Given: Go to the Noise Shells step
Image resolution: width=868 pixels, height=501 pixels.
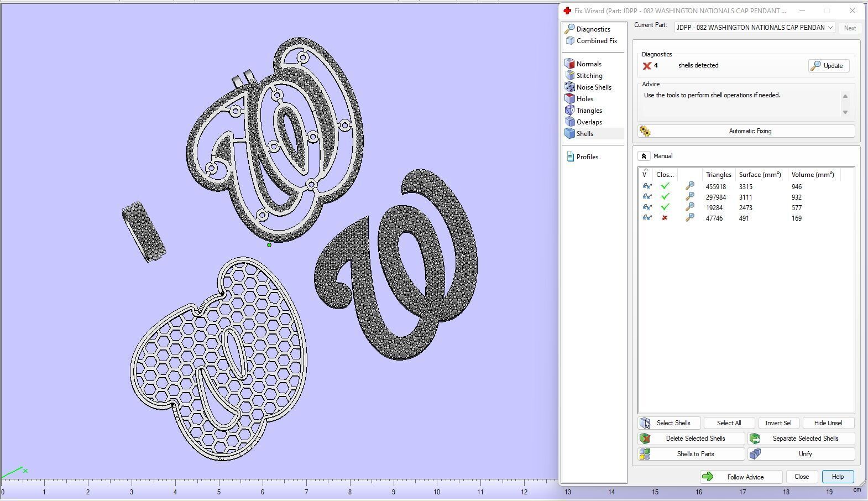Looking at the screenshot, I should tap(594, 87).
